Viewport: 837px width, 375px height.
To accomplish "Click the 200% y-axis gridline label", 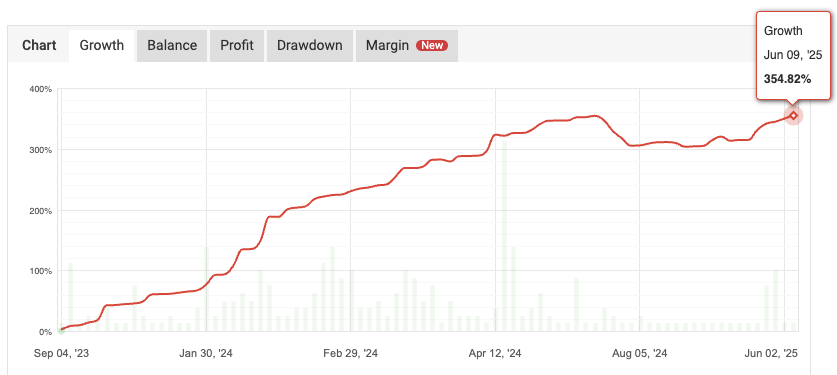I will 41,211.
